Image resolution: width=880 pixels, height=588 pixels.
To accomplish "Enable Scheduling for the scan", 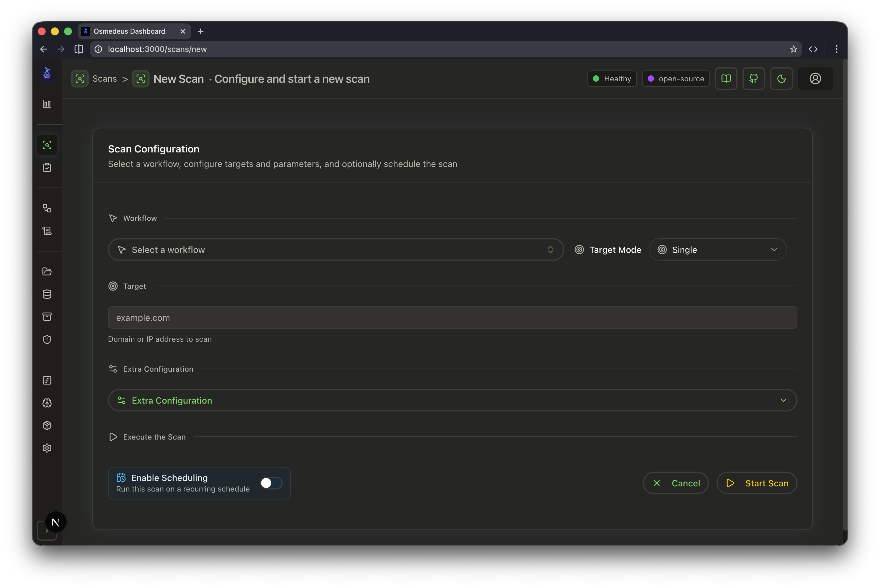I will 270,483.
